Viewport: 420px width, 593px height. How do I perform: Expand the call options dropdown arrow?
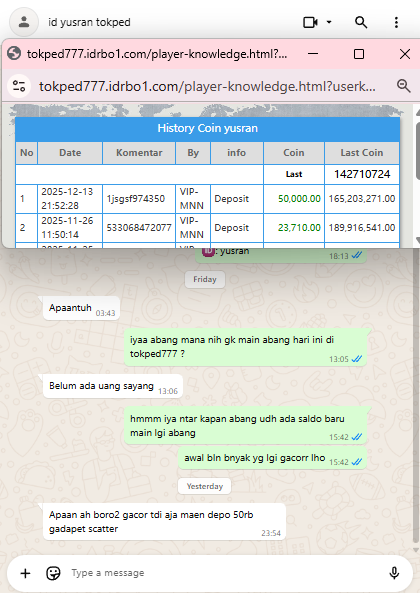(329, 22)
